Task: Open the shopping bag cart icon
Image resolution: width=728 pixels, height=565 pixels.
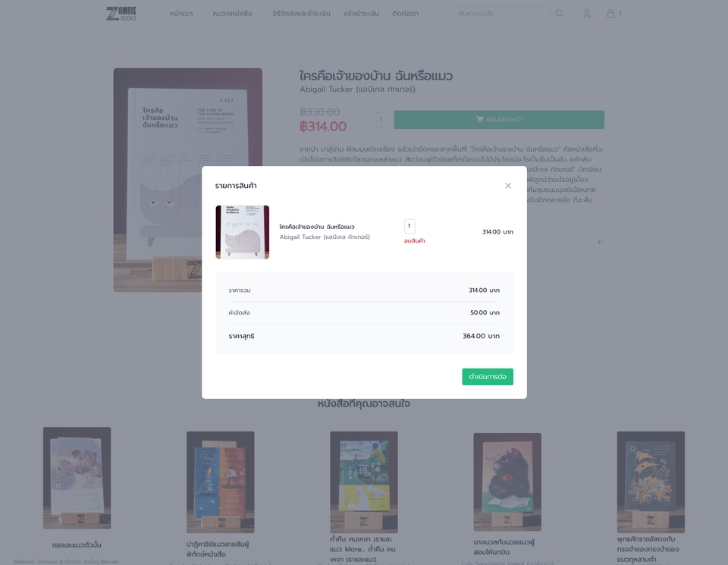Action: point(610,14)
